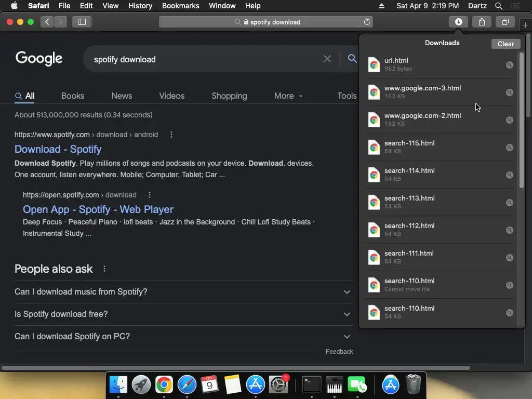Image resolution: width=532 pixels, height=399 pixels.
Task: Reload the page with the refresh icon
Action: pyautogui.click(x=367, y=22)
